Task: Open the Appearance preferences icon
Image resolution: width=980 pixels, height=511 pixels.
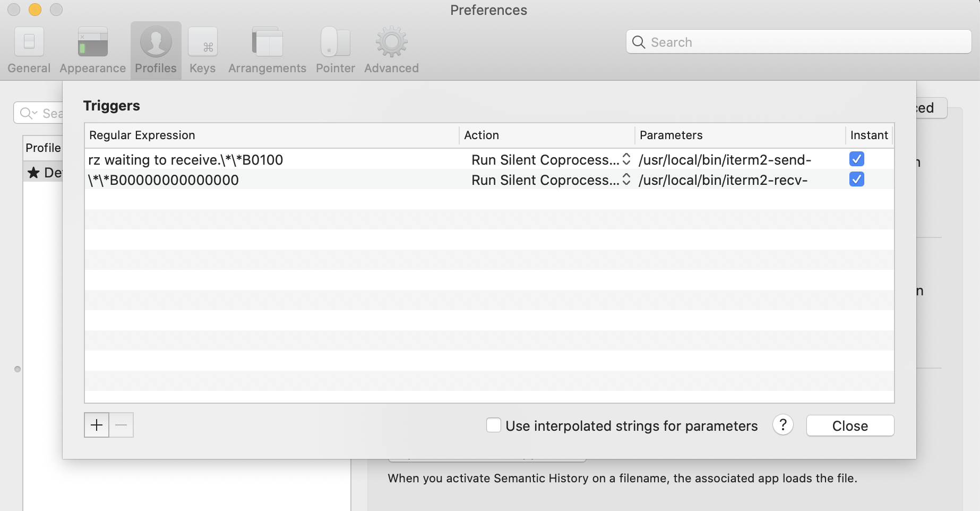Action: coord(93,41)
